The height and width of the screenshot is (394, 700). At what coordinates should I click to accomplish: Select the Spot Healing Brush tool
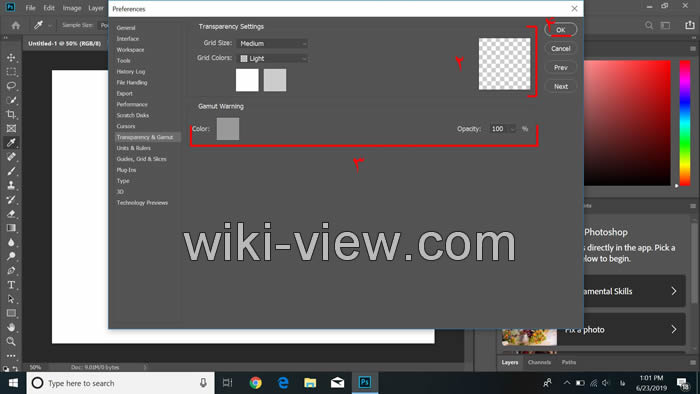[11, 157]
